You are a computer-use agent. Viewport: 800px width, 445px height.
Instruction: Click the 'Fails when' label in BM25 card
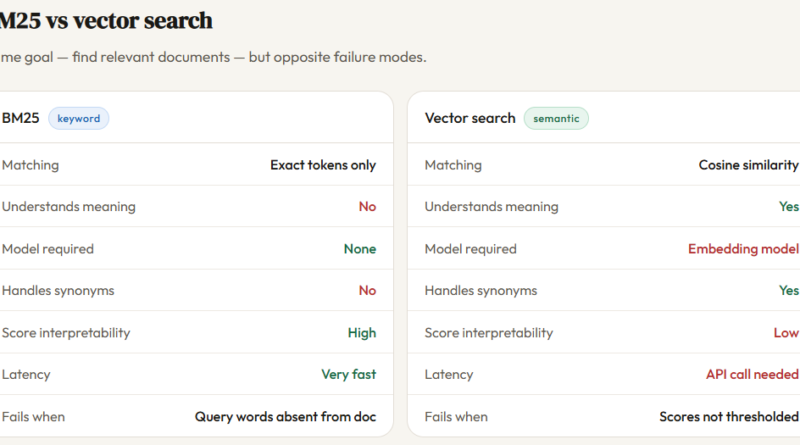tap(33, 416)
